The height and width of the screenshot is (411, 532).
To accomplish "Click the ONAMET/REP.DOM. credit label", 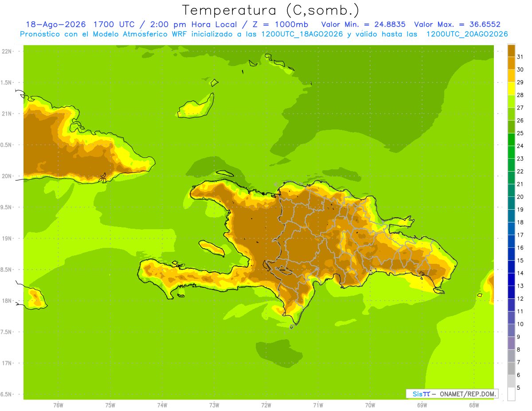I will coord(468,394).
